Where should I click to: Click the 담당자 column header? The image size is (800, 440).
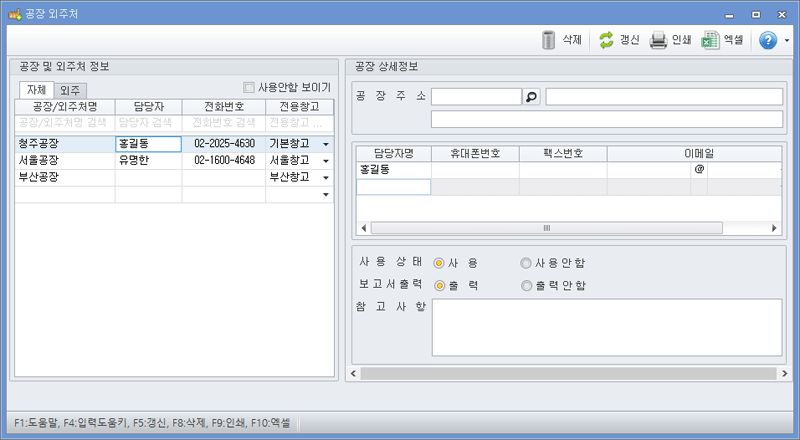[148, 106]
